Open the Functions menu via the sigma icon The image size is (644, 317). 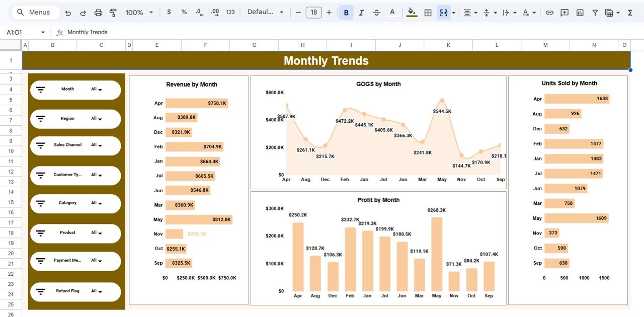click(x=629, y=12)
